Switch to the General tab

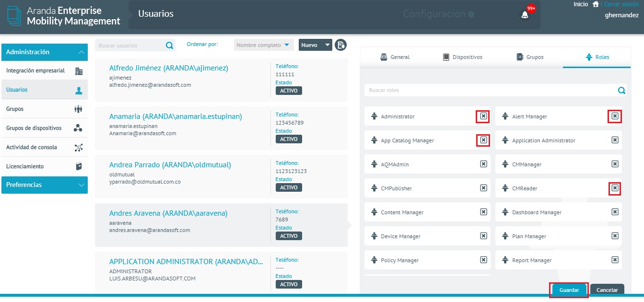point(395,57)
